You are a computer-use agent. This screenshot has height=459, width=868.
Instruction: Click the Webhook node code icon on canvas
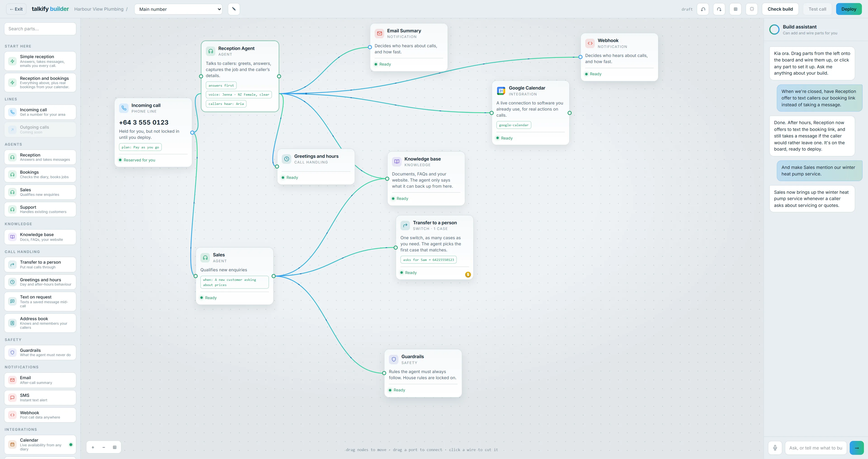pos(590,43)
